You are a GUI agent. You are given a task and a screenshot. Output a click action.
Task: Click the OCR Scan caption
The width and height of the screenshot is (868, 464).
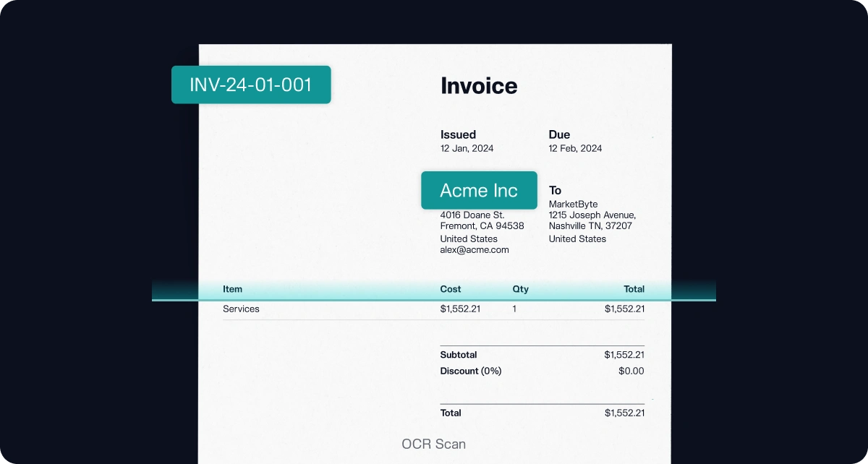pyautogui.click(x=434, y=444)
